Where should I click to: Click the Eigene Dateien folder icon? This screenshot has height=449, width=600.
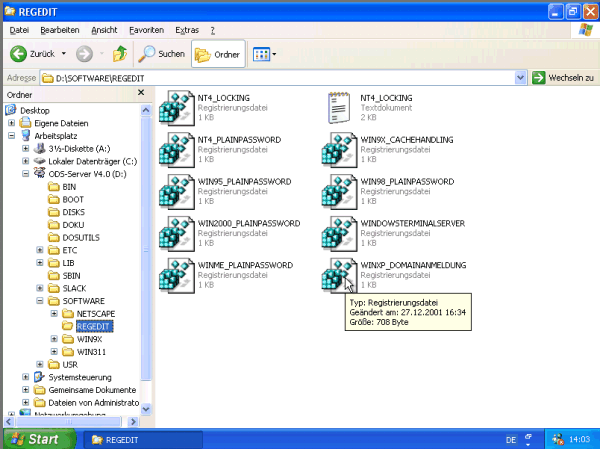coord(26,123)
